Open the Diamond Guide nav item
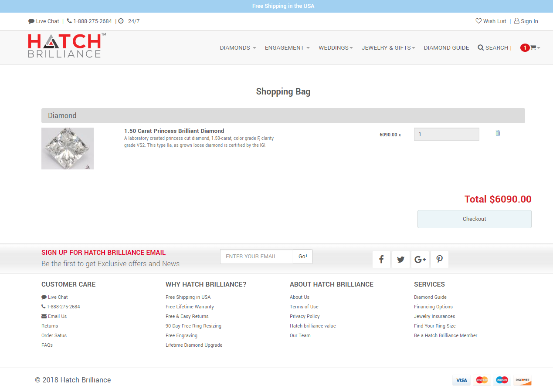 (446, 47)
